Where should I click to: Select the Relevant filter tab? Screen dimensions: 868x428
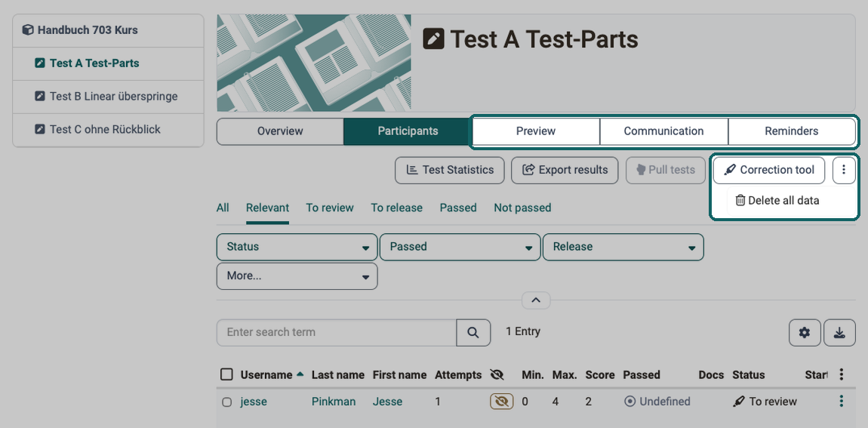[267, 208]
